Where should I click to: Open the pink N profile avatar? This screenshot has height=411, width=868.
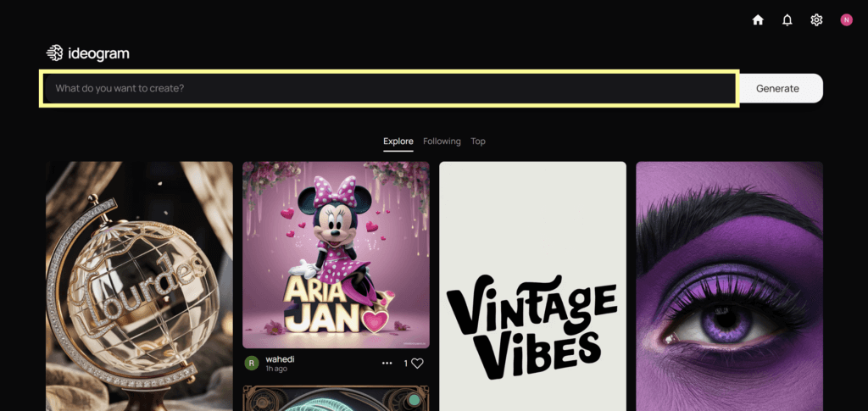coord(847,19)
